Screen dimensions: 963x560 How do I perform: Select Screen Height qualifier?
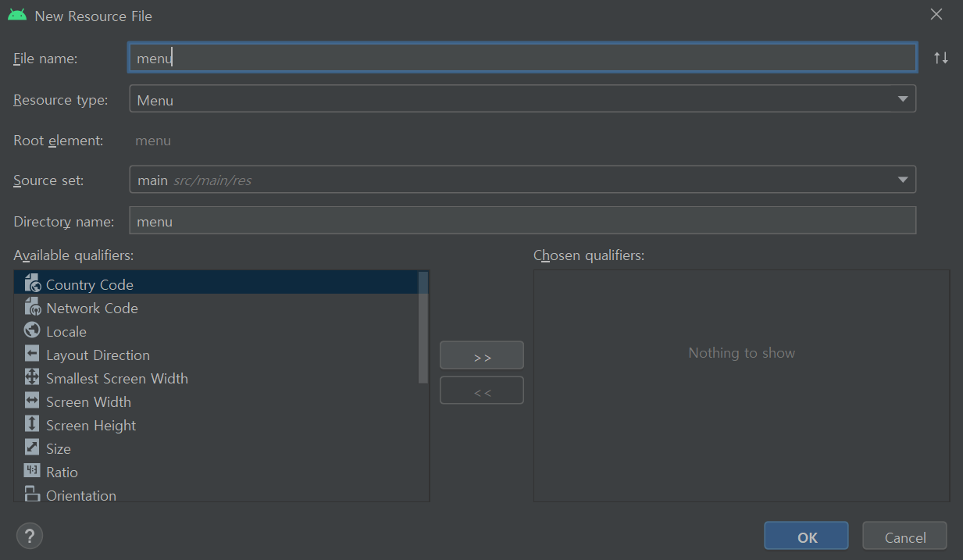[x=216, y=425]
